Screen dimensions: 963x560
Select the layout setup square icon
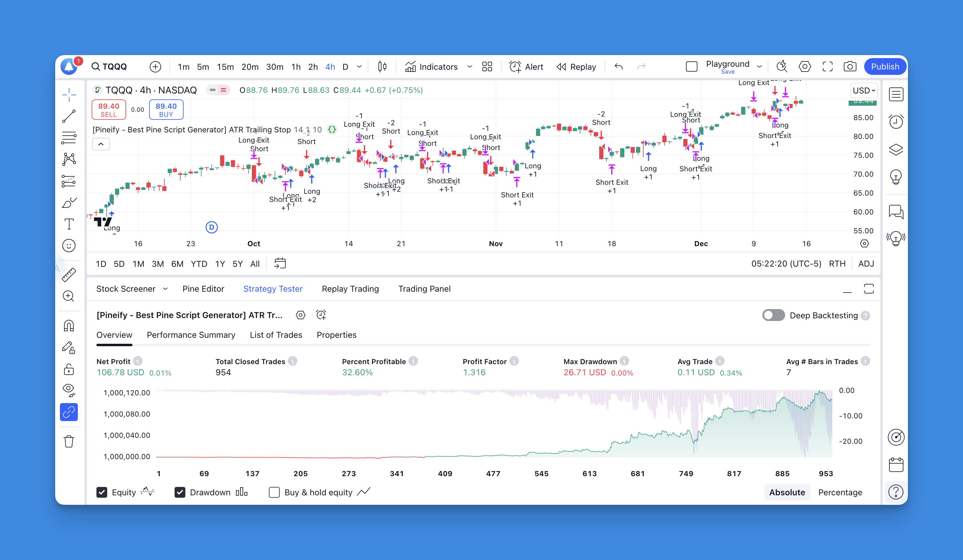(x=691, y=67)
